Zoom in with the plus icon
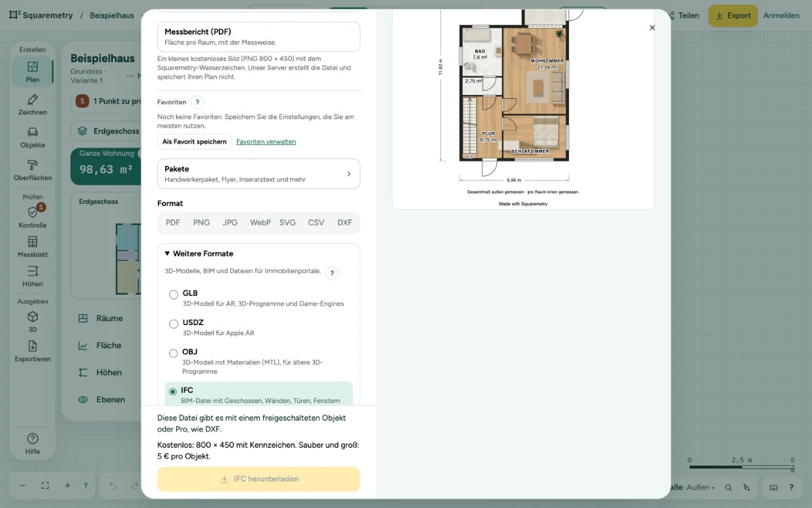Screen dimensions: 812x508 pyautogui.click(x=68, y=486)
